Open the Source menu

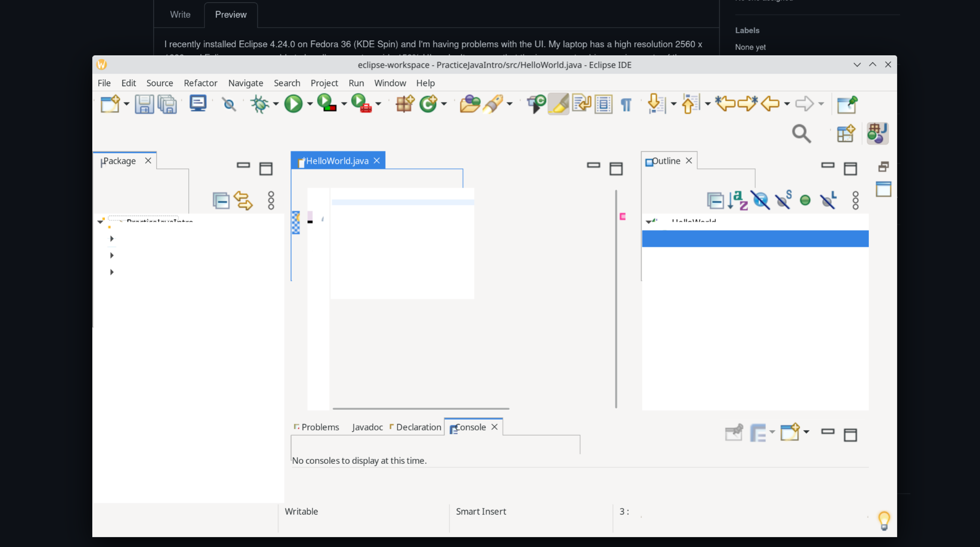pyautogui.click(x=159, y=83)
